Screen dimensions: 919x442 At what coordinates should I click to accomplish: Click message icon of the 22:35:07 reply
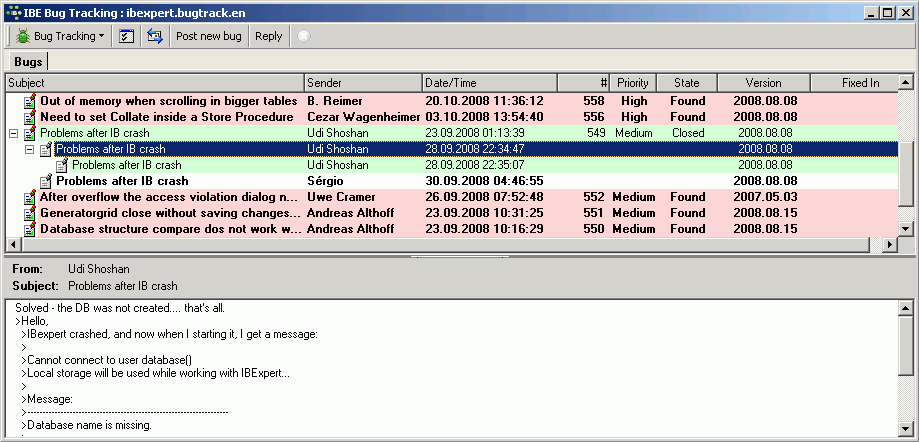pos(62,165)
